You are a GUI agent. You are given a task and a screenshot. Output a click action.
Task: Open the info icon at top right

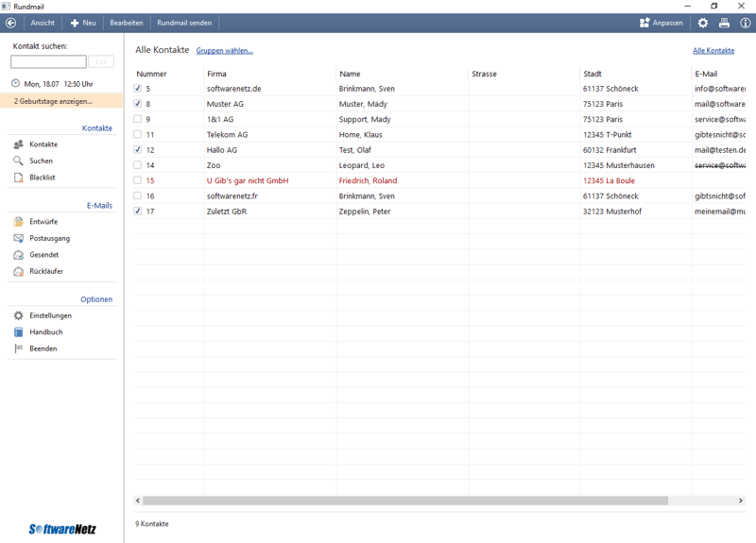pos(745,23)
